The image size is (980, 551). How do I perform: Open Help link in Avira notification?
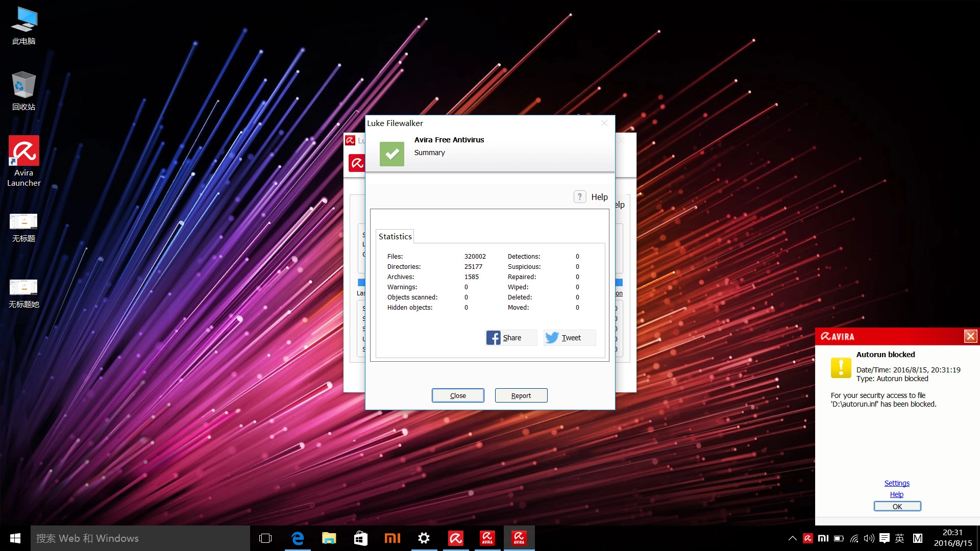click(x=897, y=494)
